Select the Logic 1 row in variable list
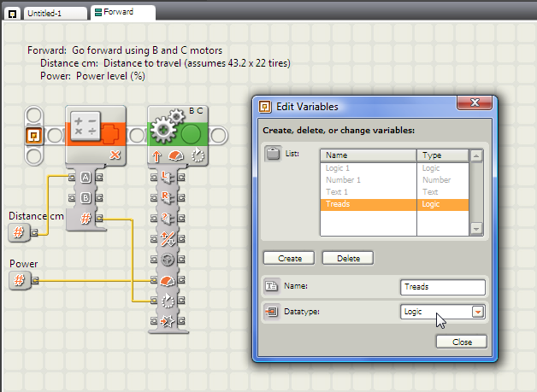 394,168
